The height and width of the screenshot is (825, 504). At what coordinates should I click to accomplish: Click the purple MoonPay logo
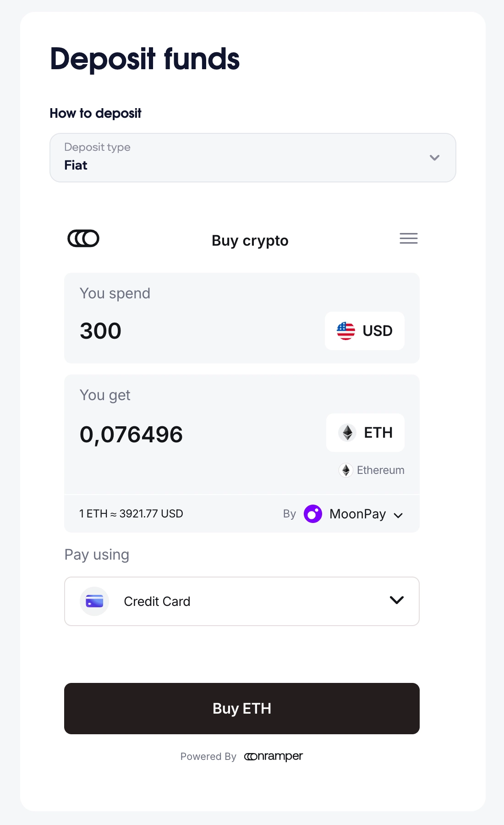coord(313,514)
